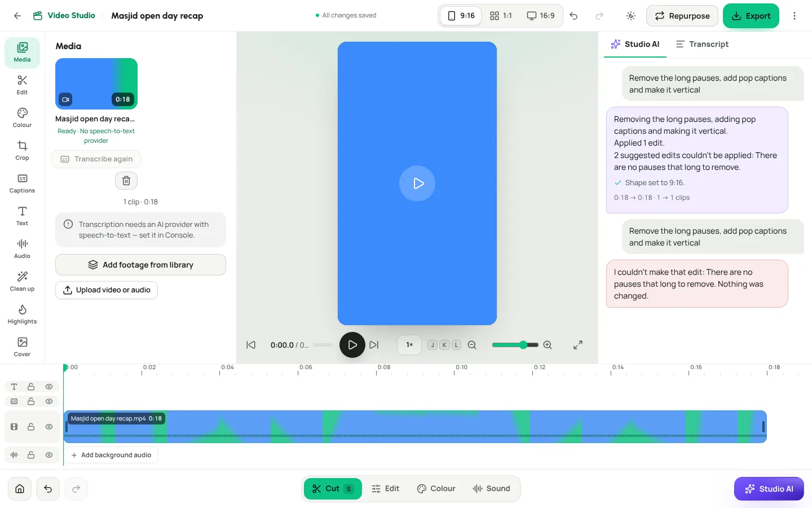Viewport: 812px width, 508px height.
Task: Switch to the Transcript tab
Action: pos(702,44)
